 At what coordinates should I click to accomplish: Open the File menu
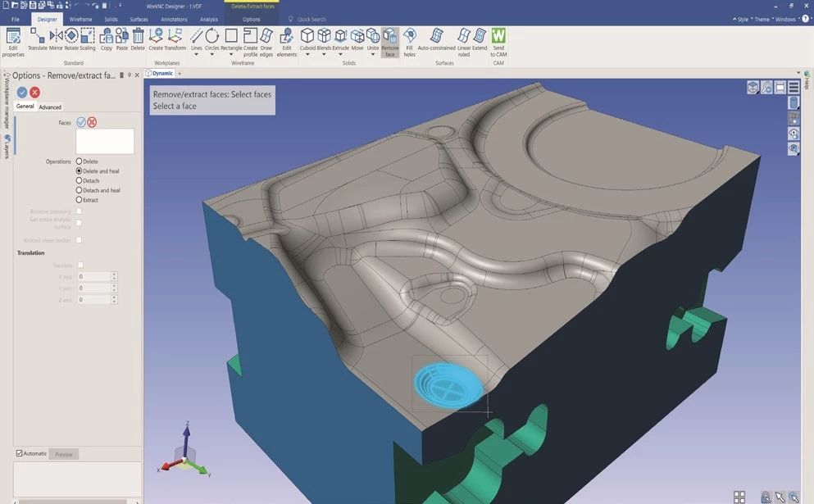point(15,19)
